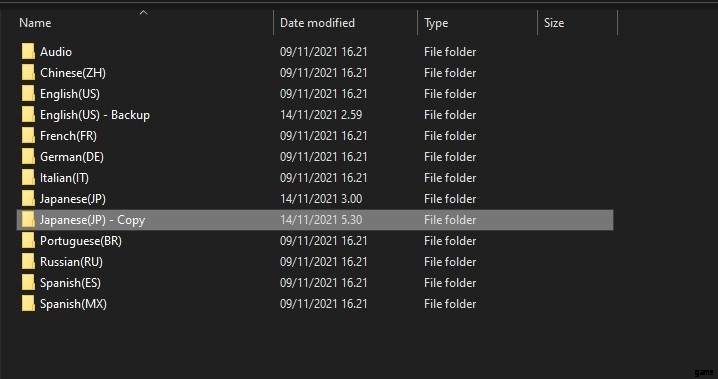Select the Portuguese(BR) folder icon
The height and width of the screenshot is (379, 718).
pos(28,241)
